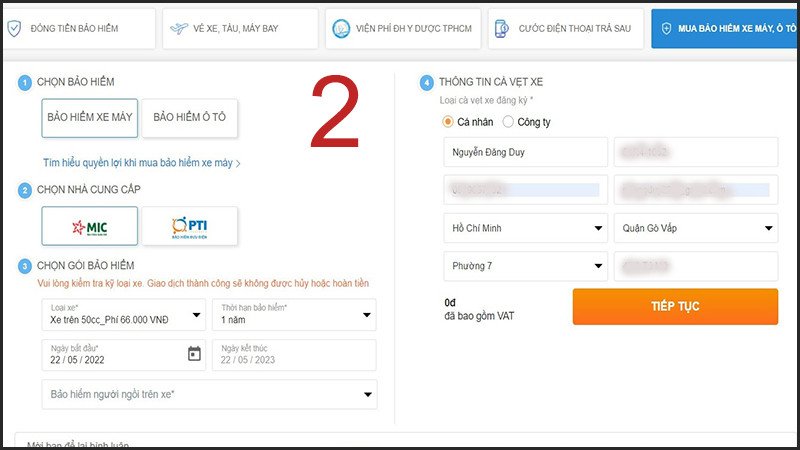Select Bảo hiểm xe máy option
Screen dimensions: 800x450
(x=89, y=118)
